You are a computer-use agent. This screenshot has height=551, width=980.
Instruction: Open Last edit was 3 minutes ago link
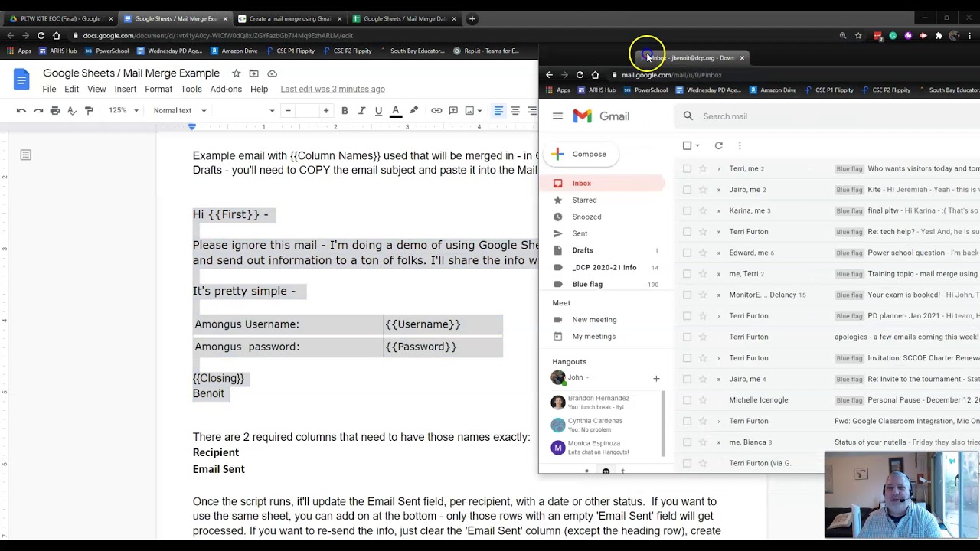click(x=332, y=89)
